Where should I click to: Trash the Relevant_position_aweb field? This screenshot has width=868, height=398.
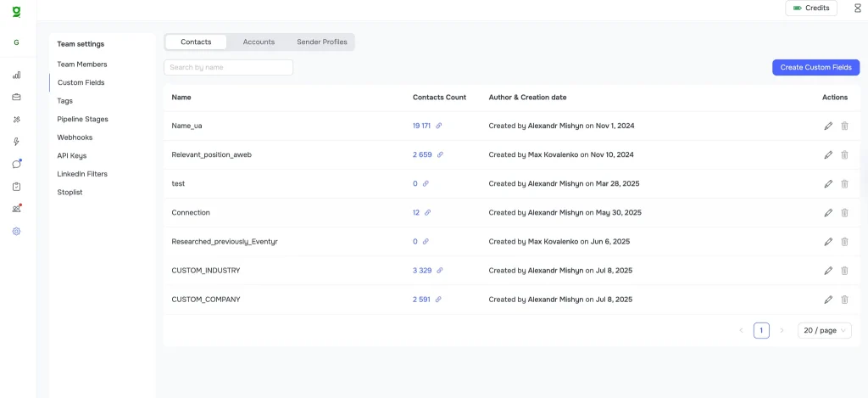click(x=844, y=154)
